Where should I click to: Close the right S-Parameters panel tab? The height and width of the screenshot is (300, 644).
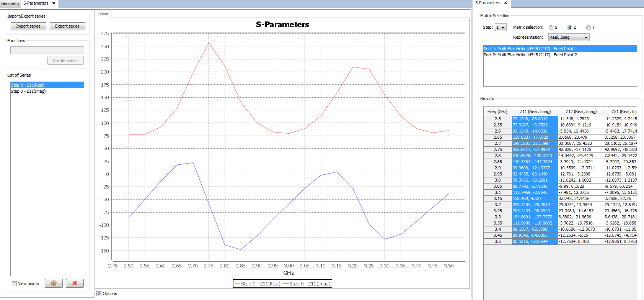(x=505, y=3)
